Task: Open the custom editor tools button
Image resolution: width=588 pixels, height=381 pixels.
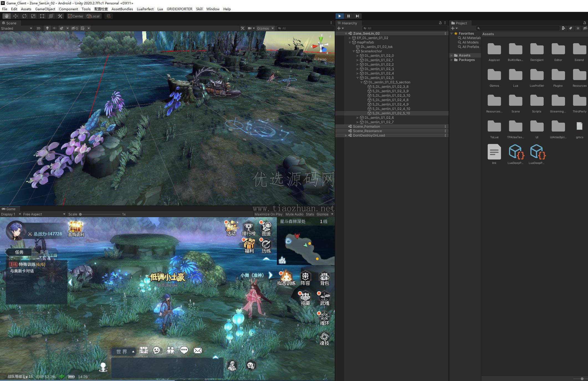Action: pos(60,16)
